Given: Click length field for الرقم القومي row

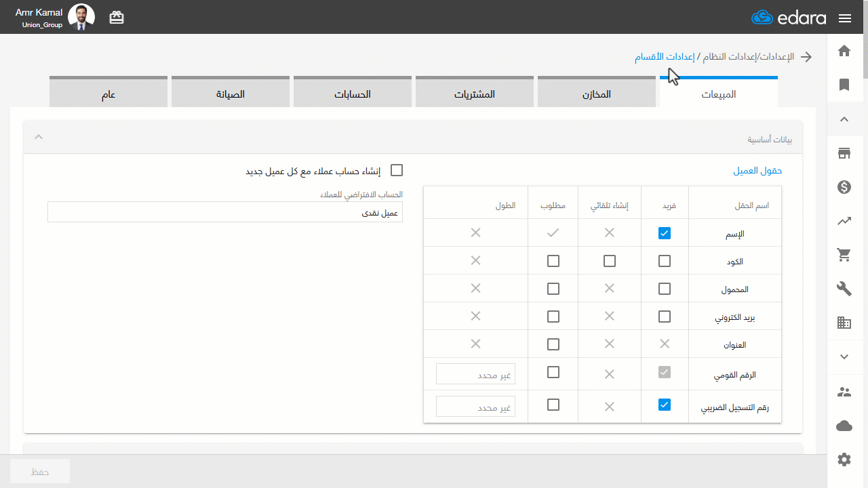Looking at the screenshot, I should (475, 374).
